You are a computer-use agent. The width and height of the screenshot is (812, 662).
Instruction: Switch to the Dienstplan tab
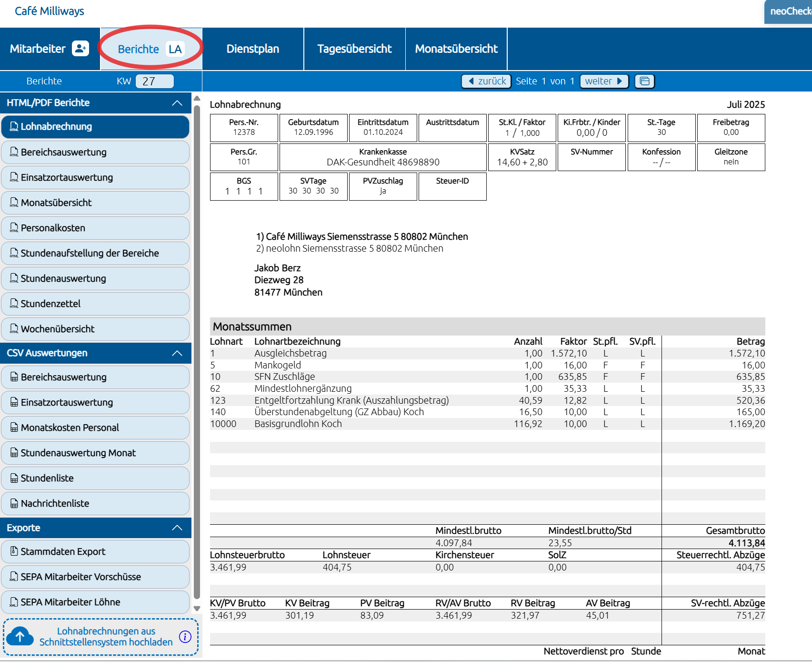[x=253, y=49]
